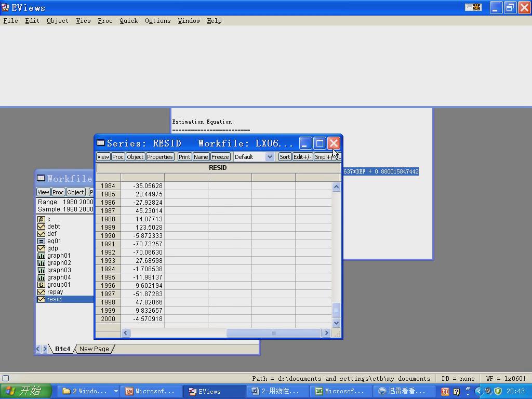Click the scroll left arrow in RESID window
The width and height of the screenshot is (532, 399).
point(126,333)
